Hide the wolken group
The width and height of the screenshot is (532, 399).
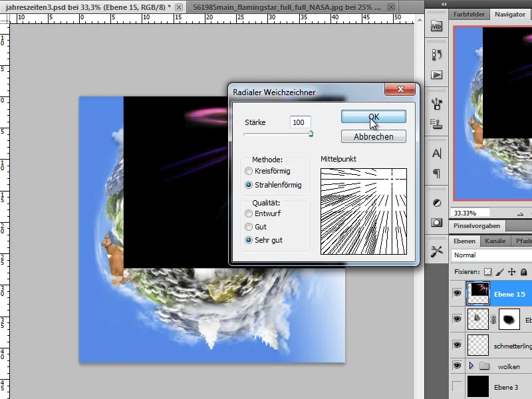(x=457, y=366)
